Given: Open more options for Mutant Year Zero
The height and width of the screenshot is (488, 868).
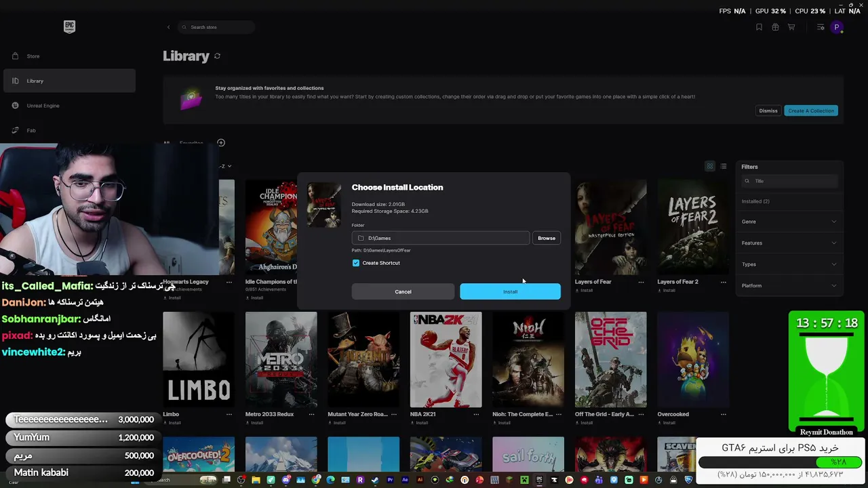Looking at the screenshot, I should click(394, 414).
